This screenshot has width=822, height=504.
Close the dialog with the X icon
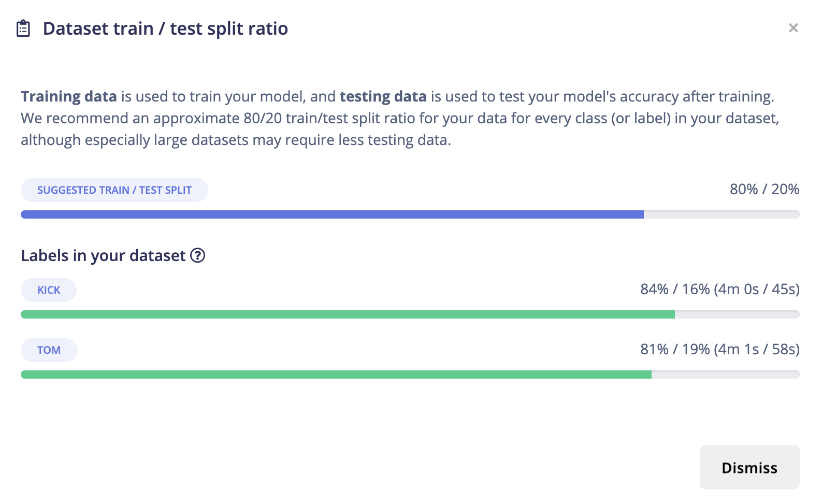793,28
